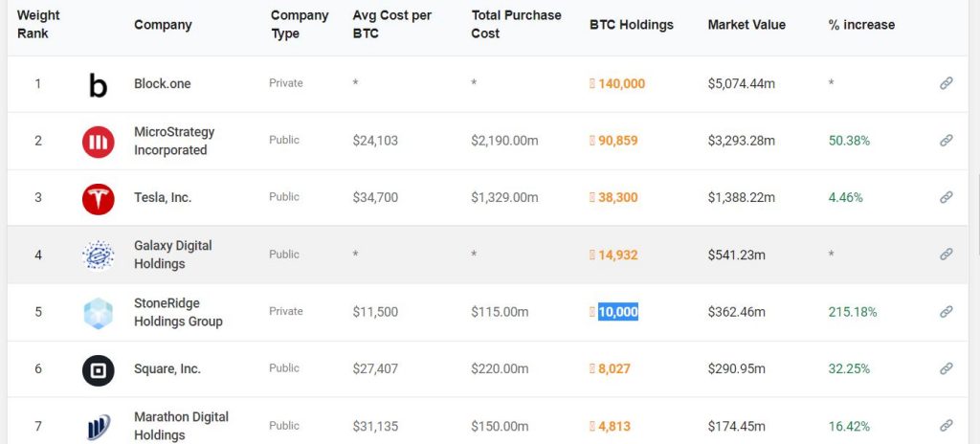Click the $5,074.44m market value

point(742,84)
